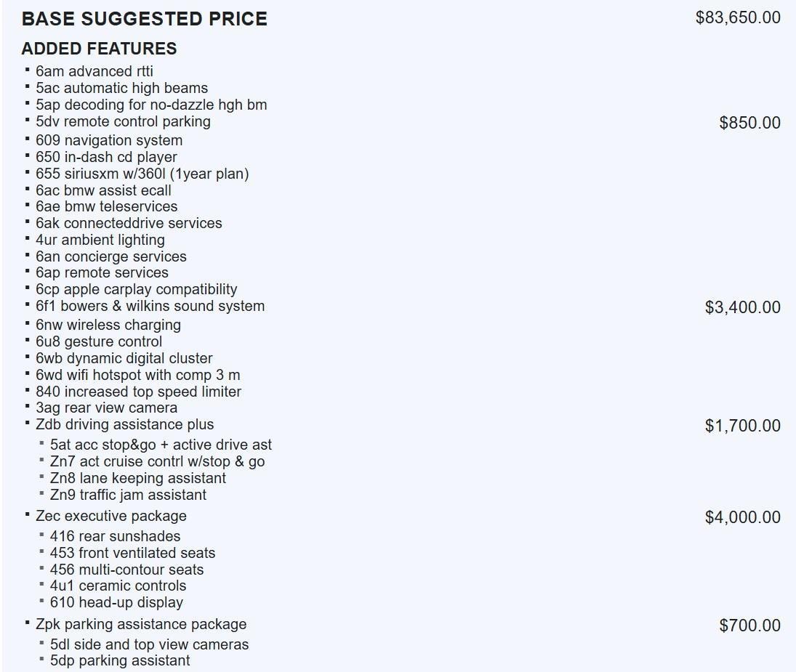
Task: Select the 6u8 gesture control item
Action: coord(99,341)
